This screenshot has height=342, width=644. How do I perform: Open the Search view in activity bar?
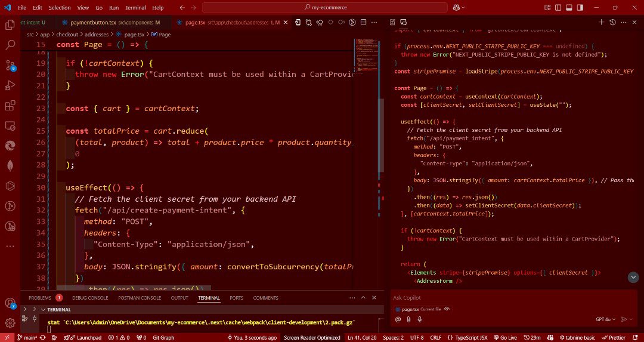[x=10, y=45]
